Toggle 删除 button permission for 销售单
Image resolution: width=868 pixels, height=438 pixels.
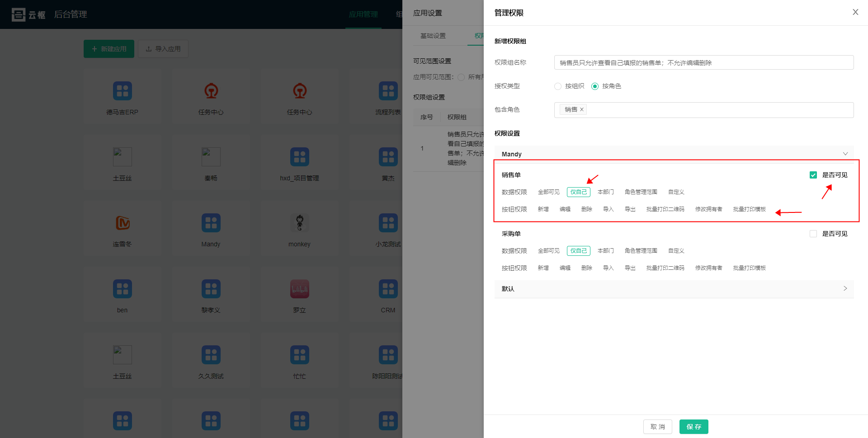[587, 209]
